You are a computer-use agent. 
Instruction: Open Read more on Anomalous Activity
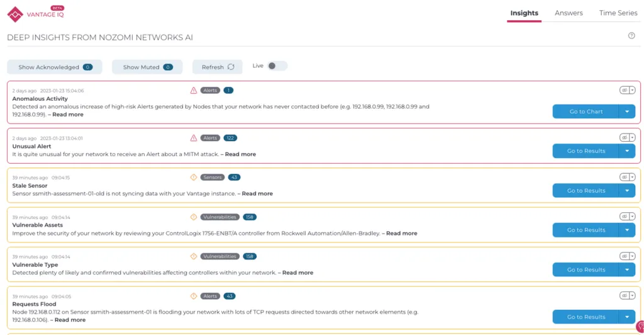coord(68,114)
